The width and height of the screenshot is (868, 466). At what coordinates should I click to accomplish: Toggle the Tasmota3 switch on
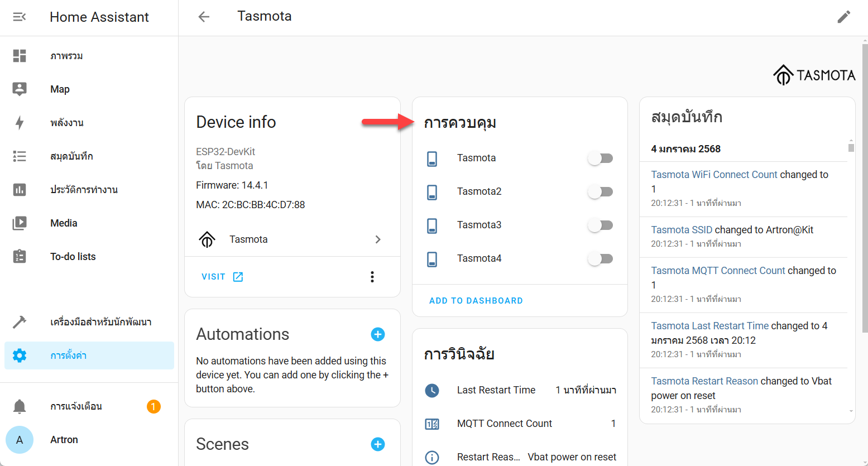pos(601,225)
